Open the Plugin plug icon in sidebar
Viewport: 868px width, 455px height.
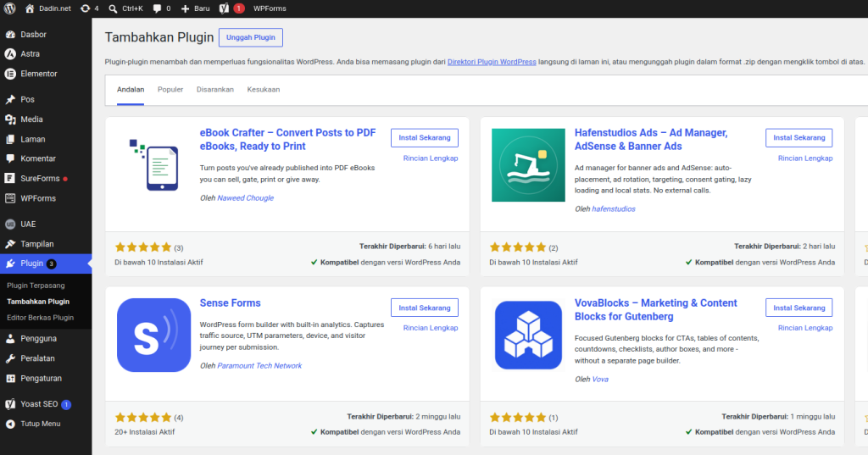(x=10, y=264)
